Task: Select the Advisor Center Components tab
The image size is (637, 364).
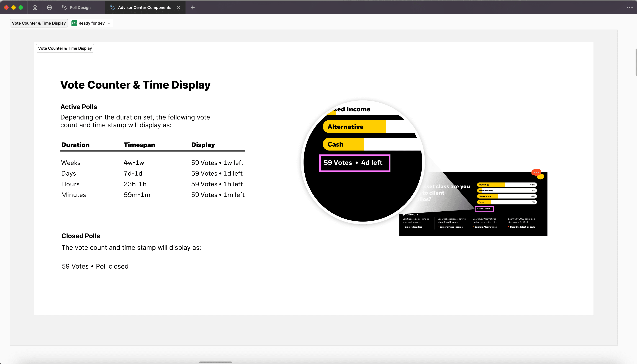Action: click(144, 7)
